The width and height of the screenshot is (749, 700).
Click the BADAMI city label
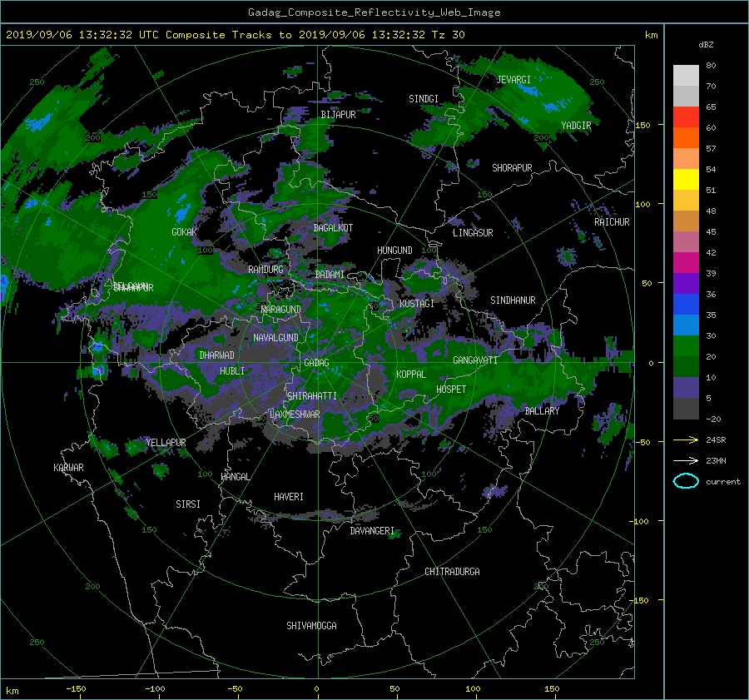[x=330, y=275]
